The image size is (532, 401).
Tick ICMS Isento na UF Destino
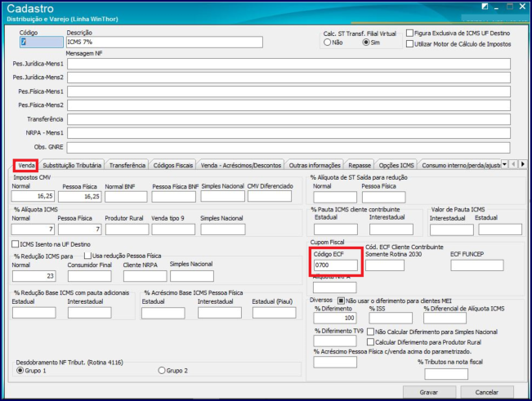pos(16,244)
